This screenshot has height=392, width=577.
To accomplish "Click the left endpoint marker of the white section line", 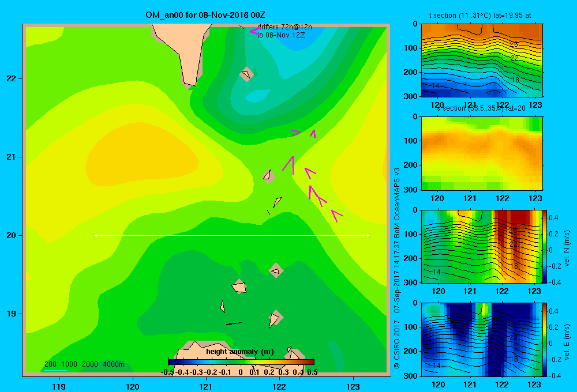I will (x=96, y=235).
